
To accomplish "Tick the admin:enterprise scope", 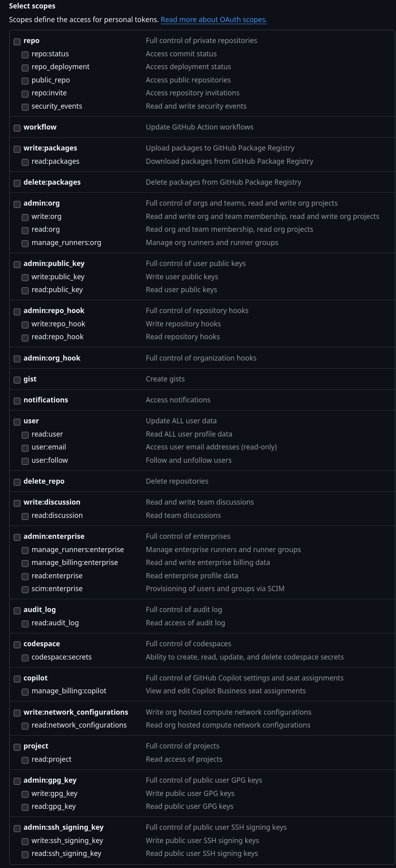I will 17,537.
